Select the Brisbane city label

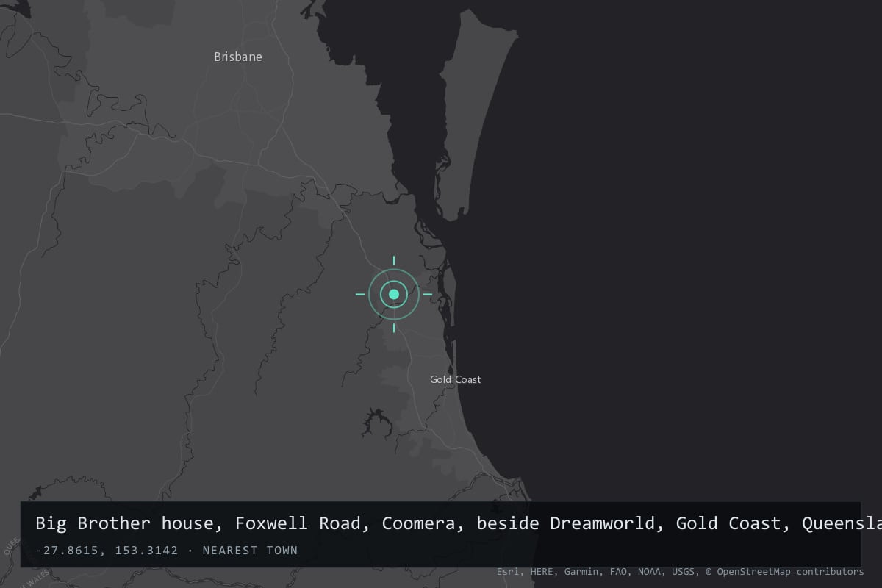(x=237, y=57)
